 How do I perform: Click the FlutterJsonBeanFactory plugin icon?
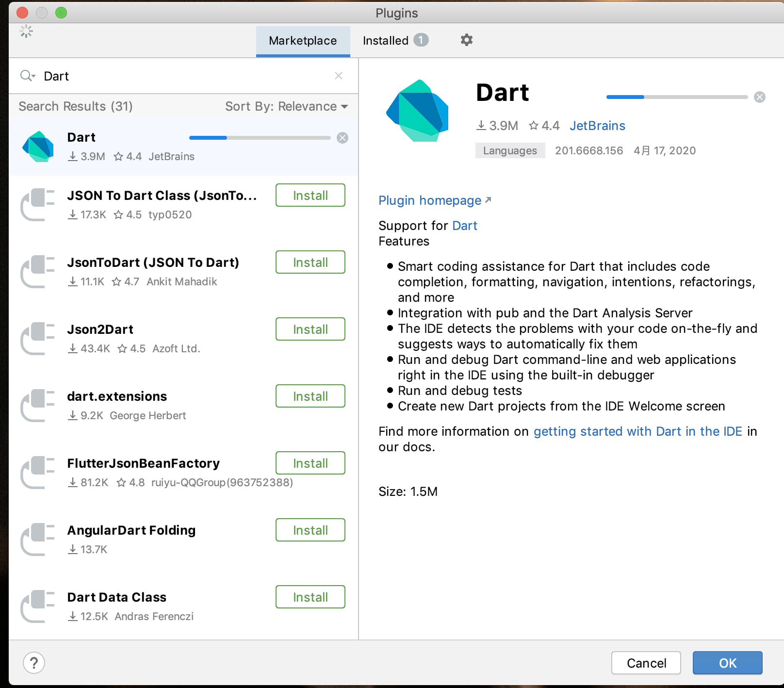pyautogui.click(x=38, y=472)
